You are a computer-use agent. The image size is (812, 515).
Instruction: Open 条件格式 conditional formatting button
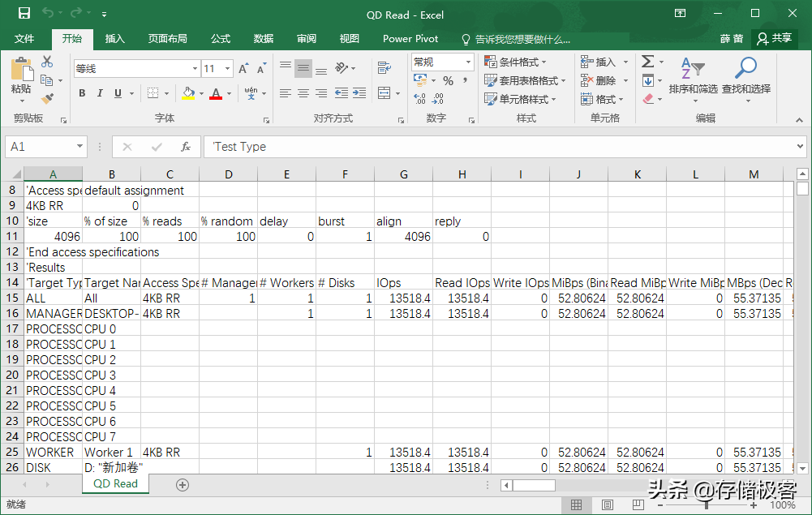click(x=516, y=62)
